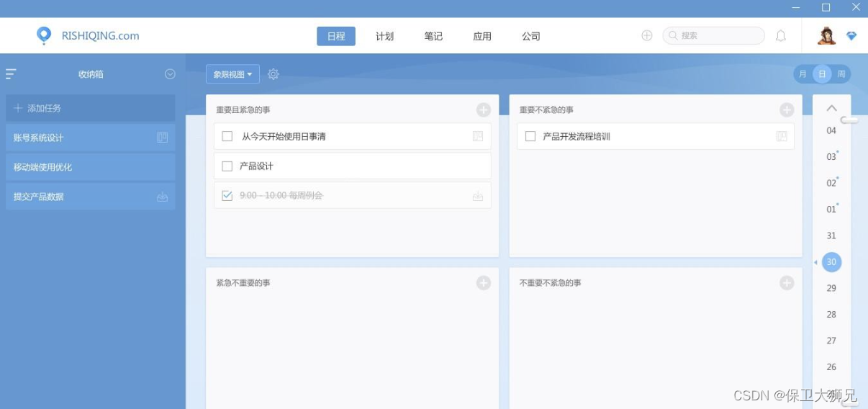Open the 象限视图 dropdown
Screen dimensions: 868x409
point(232,74)
